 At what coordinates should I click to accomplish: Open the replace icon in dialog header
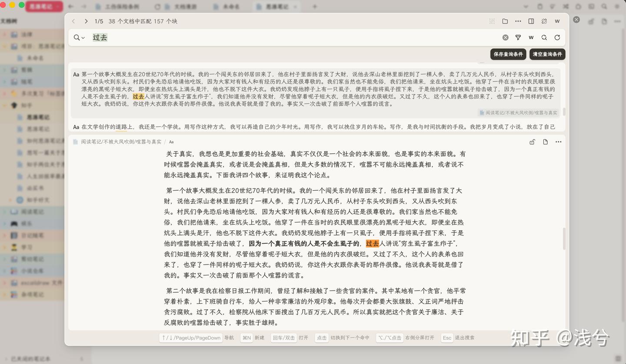coord(544,21)
